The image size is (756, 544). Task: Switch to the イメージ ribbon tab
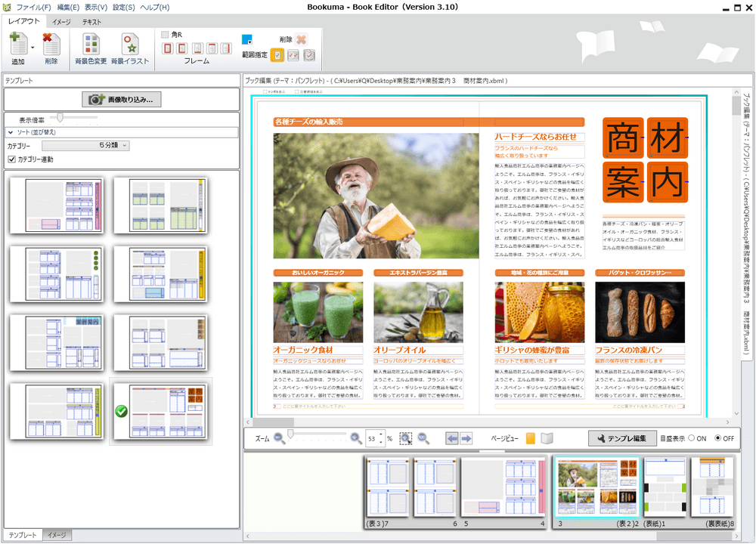click(62, 22)
